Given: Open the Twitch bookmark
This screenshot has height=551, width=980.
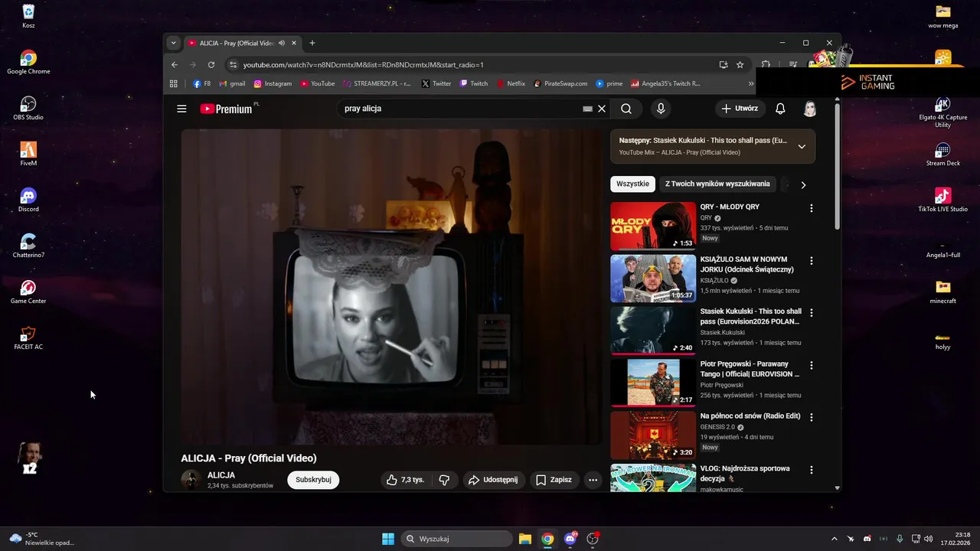Looking at the screenshot, I should point(474,83).
